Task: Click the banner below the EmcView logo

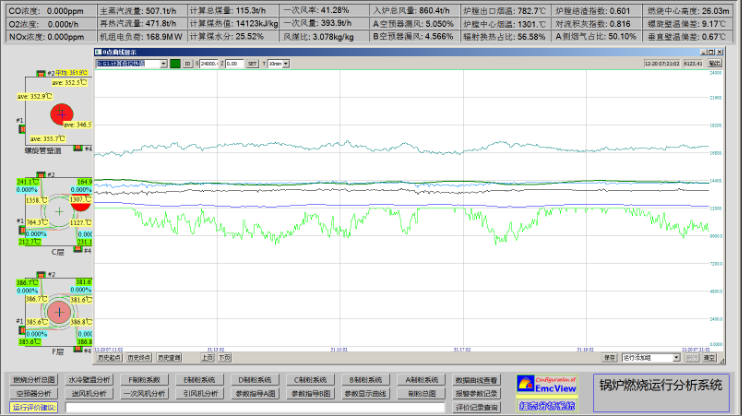Action: click(x=547, y=405)
